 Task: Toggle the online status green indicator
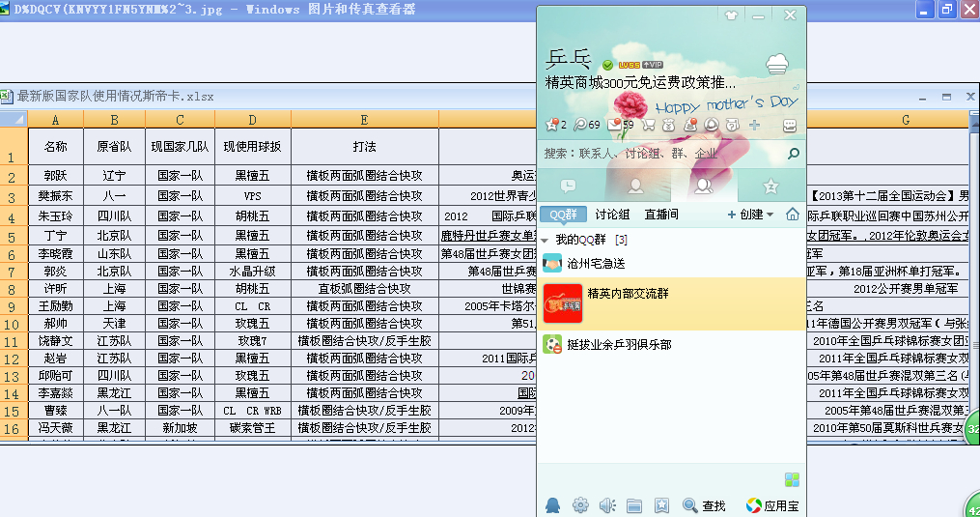[x=607, y=65]
